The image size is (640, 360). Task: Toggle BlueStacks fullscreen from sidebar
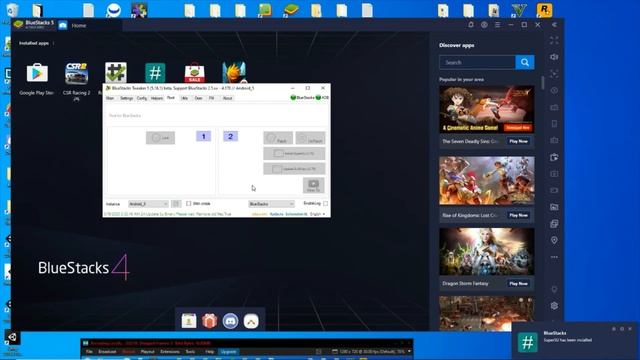point(554,40)
